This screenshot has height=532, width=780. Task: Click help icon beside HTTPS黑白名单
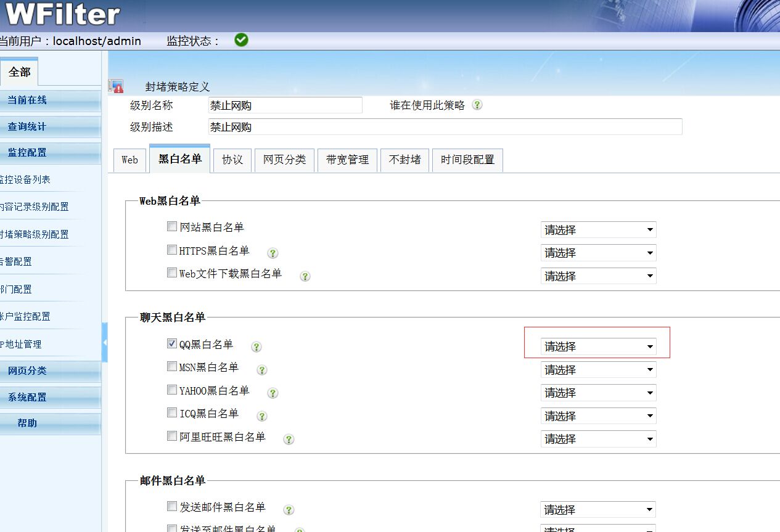pyautogui.click(x=273, y=253)
